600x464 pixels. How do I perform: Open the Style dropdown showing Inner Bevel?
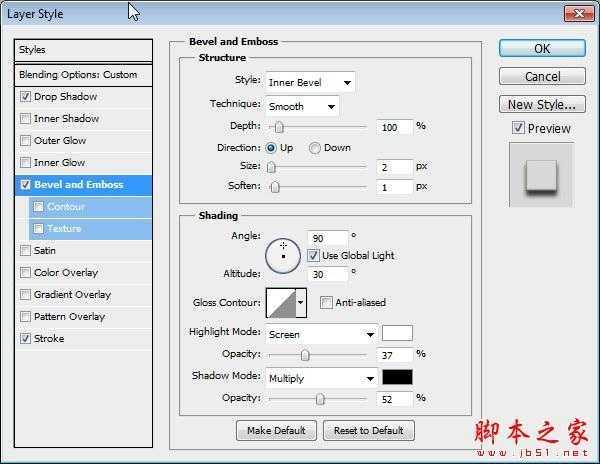[x=309, y=82]
